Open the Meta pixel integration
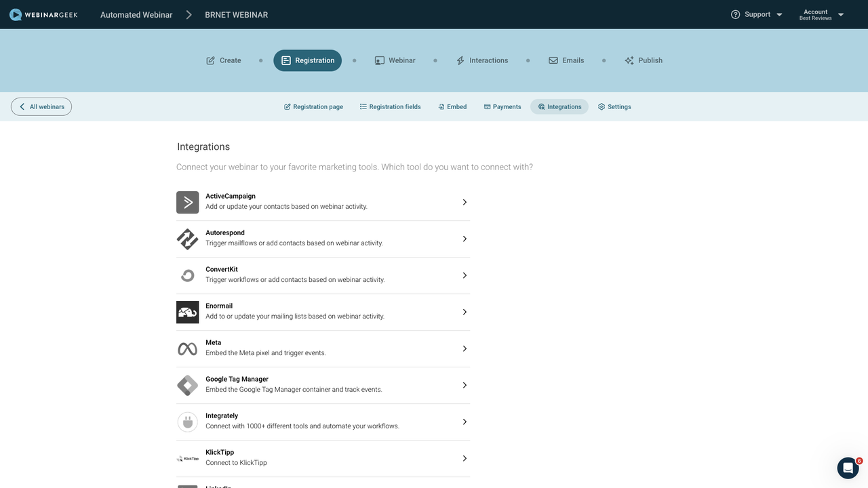The height and width of the screenshot is (488, 868). point(322,348)
